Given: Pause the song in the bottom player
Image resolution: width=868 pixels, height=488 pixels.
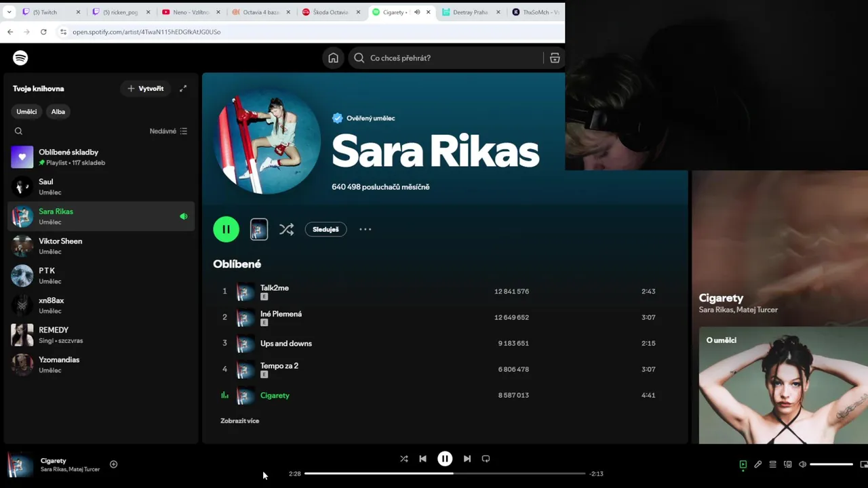Looking at the screenshot, I should click(445, 459).
